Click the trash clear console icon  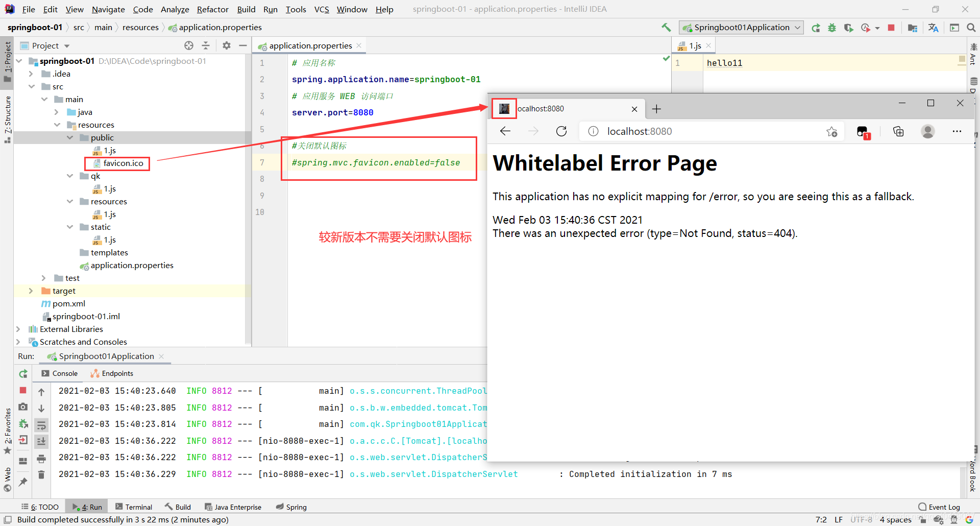41,474
